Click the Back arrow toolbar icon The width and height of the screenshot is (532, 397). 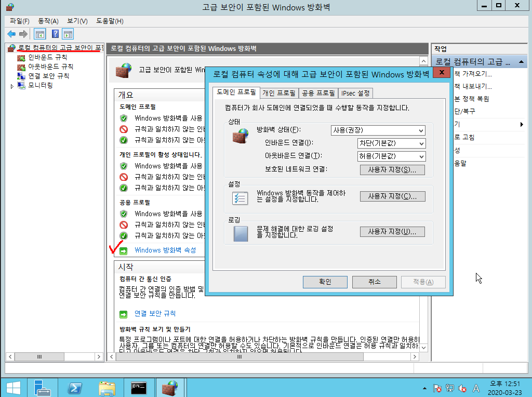coord(11,34)
